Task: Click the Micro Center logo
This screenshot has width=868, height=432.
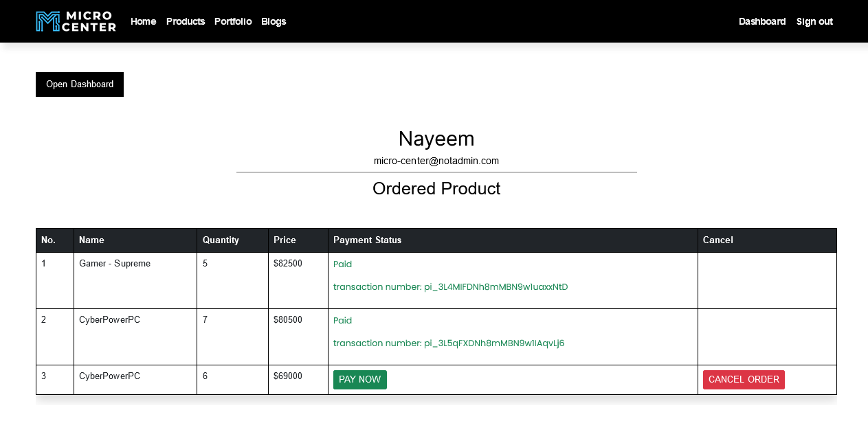Action: [76, 21]
